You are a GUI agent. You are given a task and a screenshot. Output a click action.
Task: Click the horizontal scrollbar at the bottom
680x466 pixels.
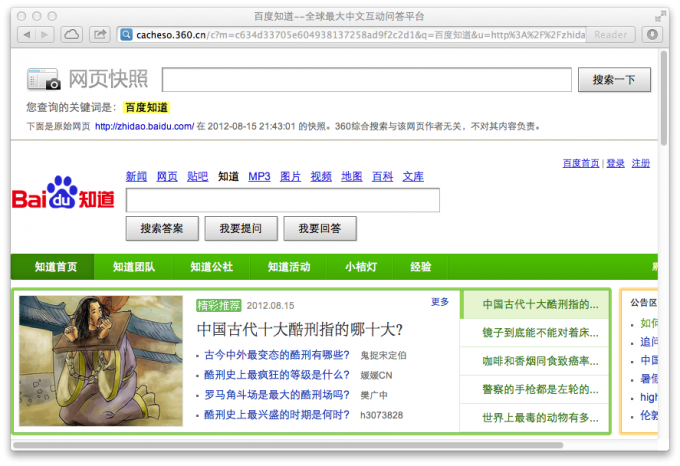288,445
